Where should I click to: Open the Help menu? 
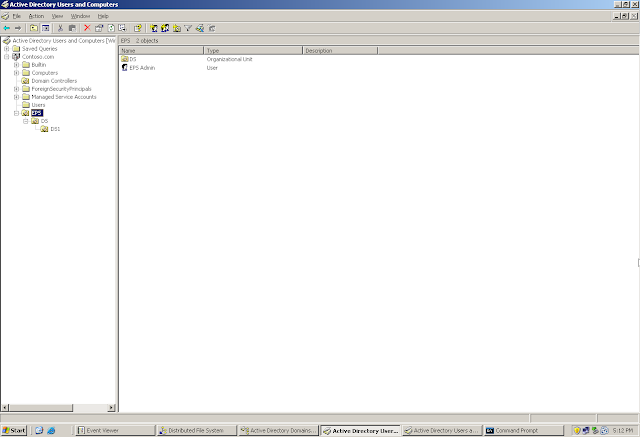[x=103, y=16]
